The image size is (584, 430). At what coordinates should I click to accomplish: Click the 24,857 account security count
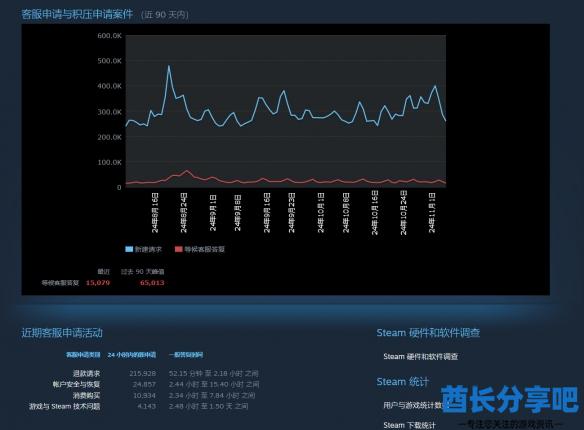pyautogui.click(x=144, y=384)
